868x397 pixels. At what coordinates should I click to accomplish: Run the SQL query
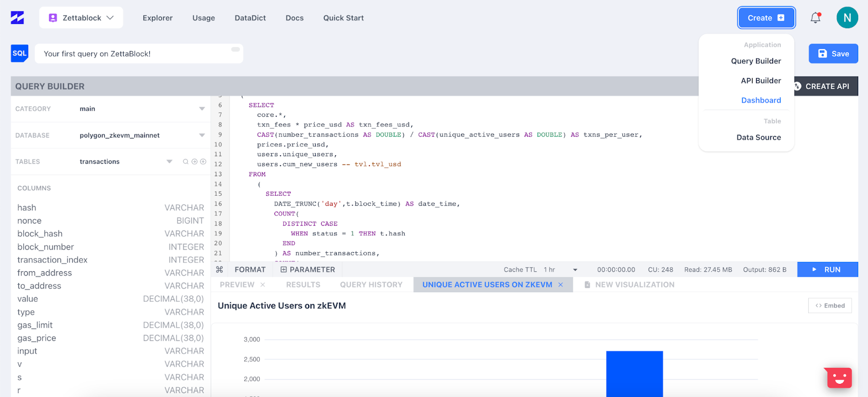tap(827, 270)
